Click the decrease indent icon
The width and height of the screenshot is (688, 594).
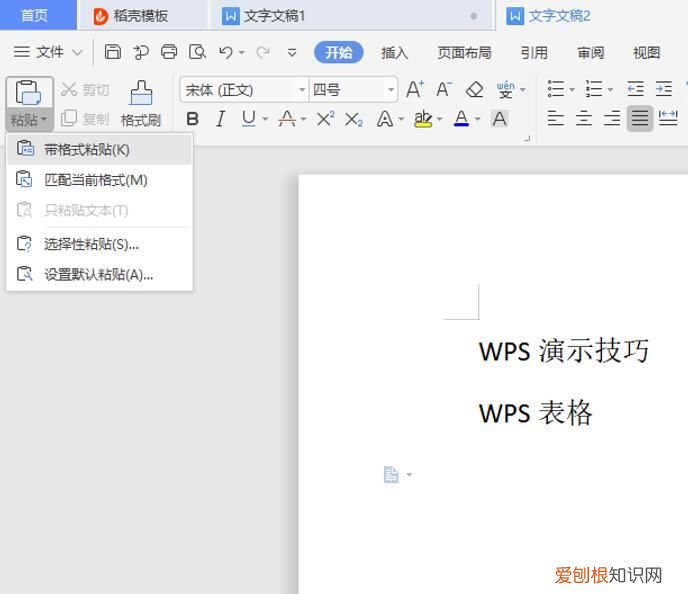pos(635,89)
